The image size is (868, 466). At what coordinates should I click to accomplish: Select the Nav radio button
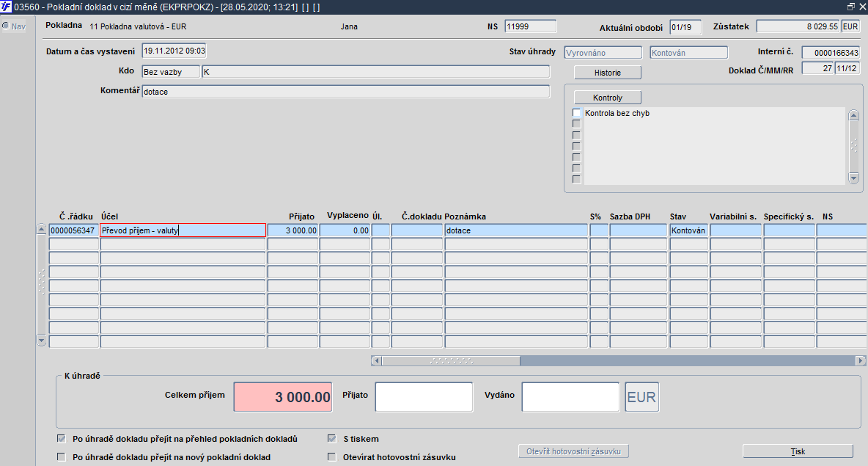[x=6, y=26]
